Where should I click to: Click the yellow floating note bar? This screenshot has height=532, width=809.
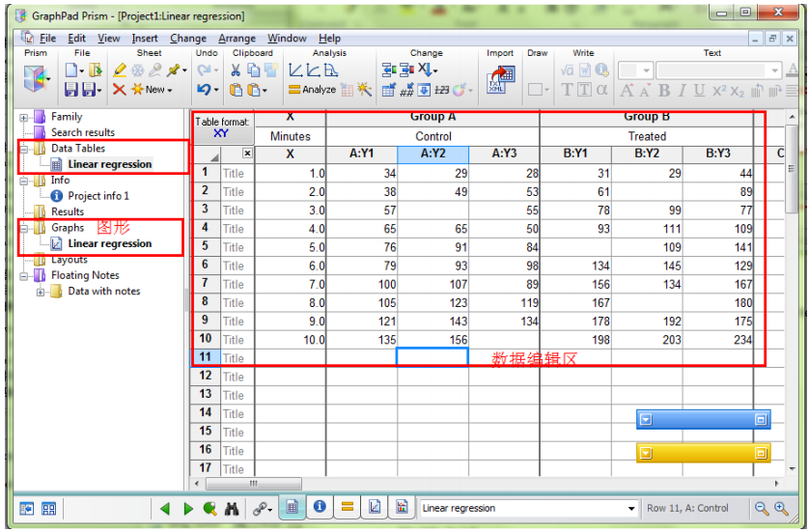[x=703, y=453]
